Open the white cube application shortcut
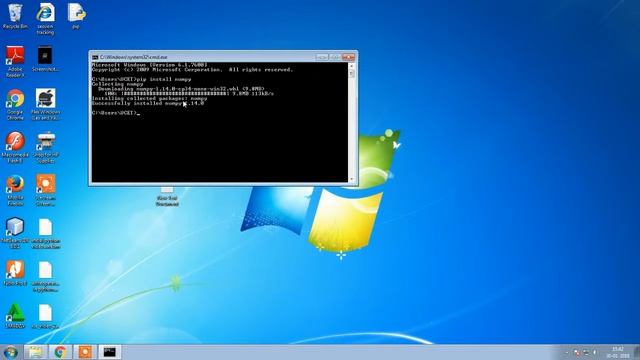This screenshot has height=360, width=640. tap(15, 233)
